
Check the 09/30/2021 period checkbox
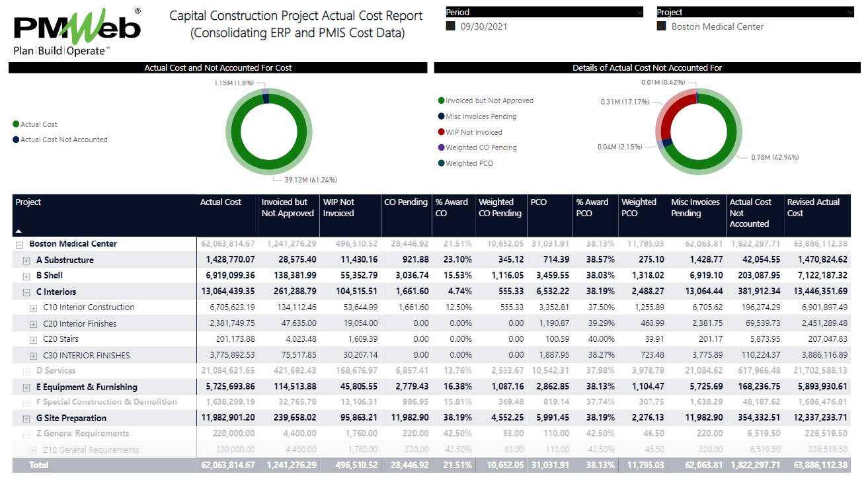point(451,26)
